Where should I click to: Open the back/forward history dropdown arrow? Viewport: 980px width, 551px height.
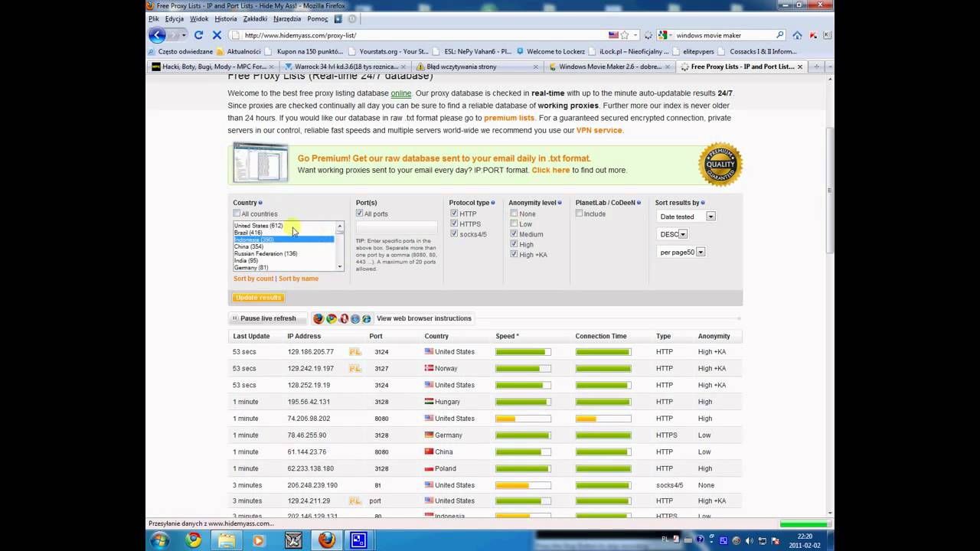[184, 35]
